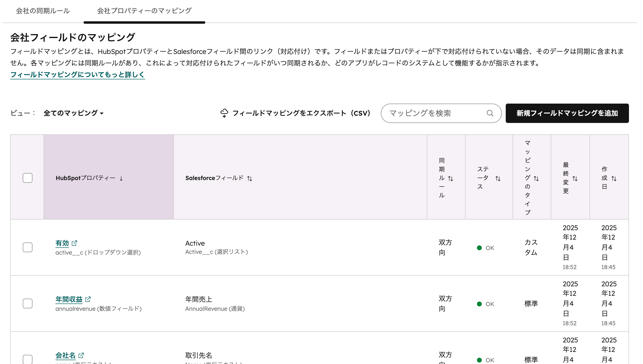Viewport: 643px width, 364px height.
Task: Check the select-all checkbox in table header
Action: [27, 178]
